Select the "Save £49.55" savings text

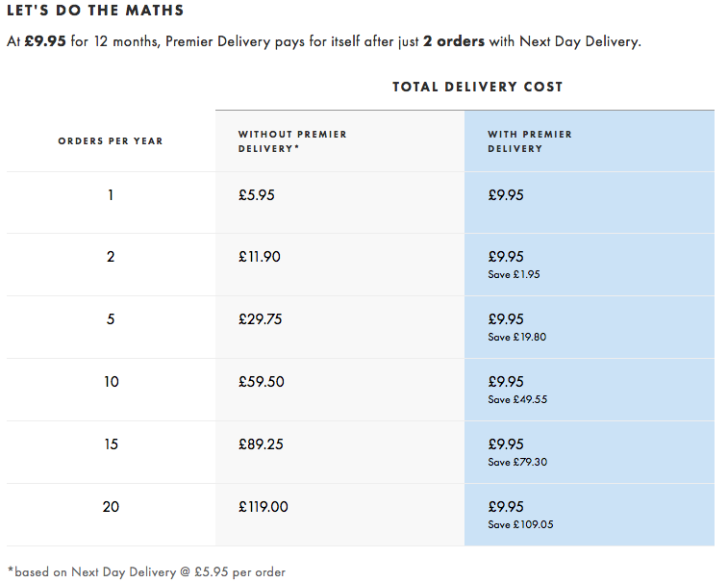tap(517, 400)
